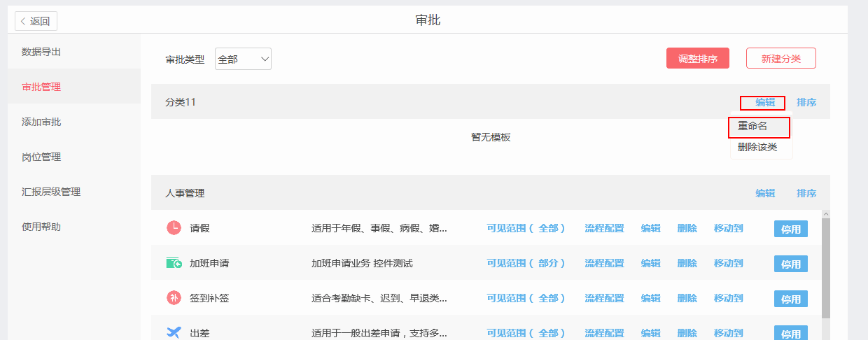This screenshot has height=340, width=868.
Task: Disable 加班申请 with its 停用 button
Action: [790, 264]
